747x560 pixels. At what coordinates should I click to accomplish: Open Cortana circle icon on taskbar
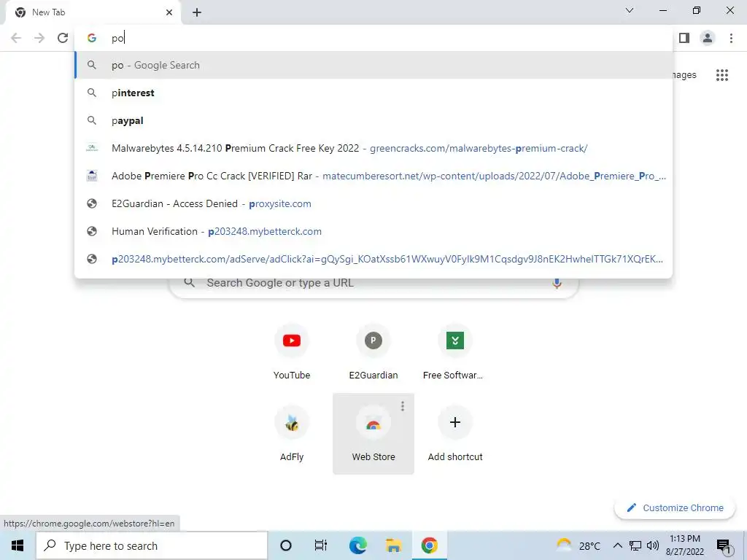coord(286,545)
